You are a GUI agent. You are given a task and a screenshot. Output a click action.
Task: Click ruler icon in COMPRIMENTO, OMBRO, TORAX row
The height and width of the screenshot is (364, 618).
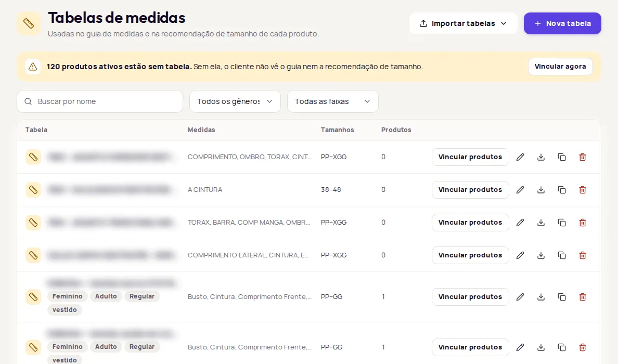coord(33,157)
